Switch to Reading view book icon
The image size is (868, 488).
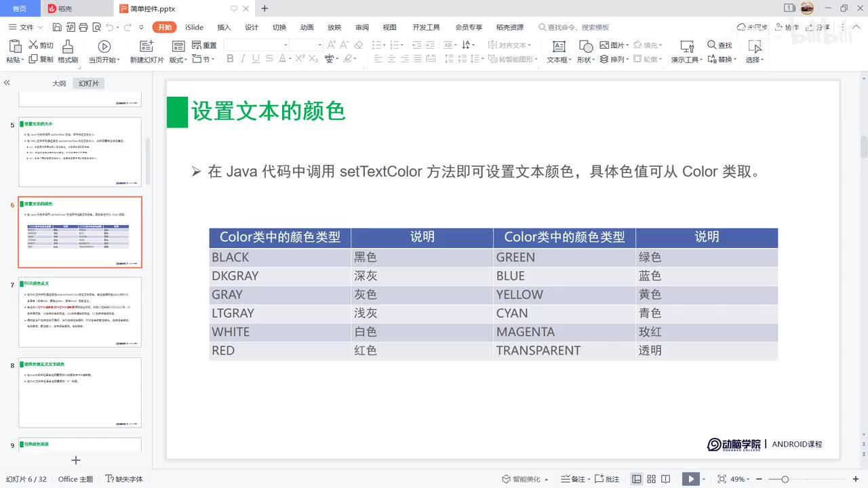665,479
